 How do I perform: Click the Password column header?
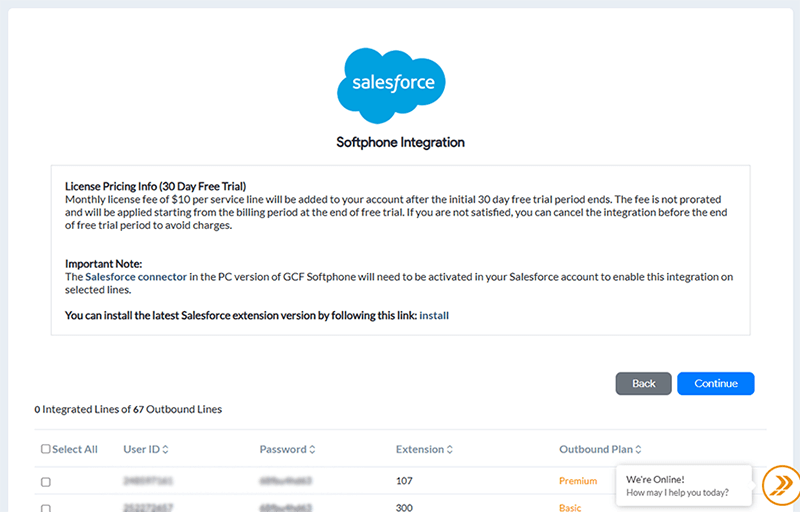coord(283,449)
